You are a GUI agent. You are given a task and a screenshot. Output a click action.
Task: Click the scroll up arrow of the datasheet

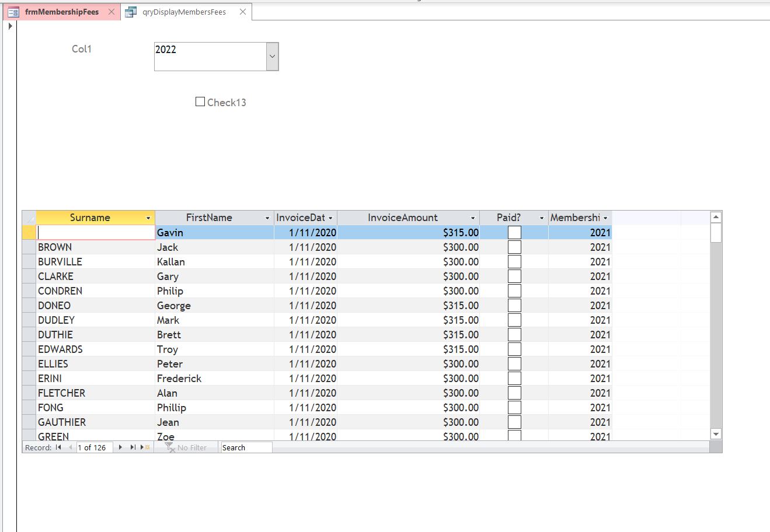[x=716, y=218]
